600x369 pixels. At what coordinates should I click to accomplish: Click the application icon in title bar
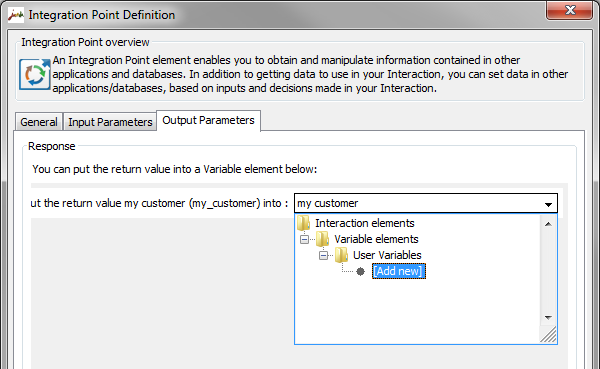click(x=16, y=15)
